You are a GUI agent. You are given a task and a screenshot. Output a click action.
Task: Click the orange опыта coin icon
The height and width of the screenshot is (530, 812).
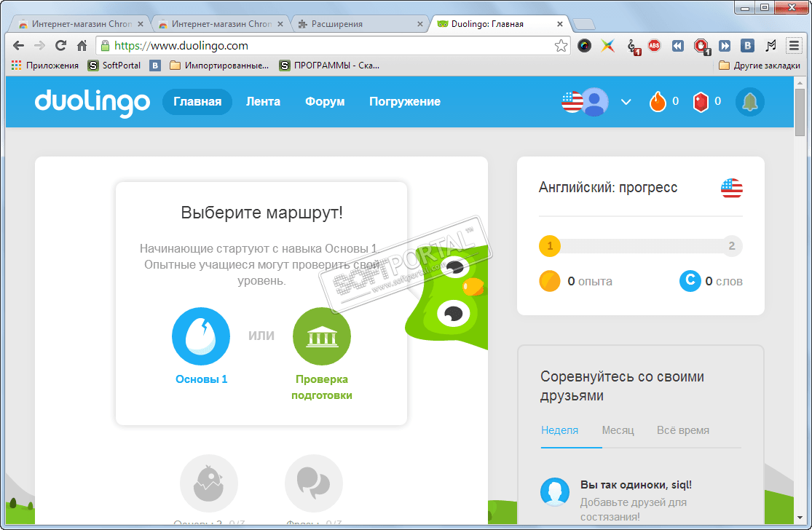549,281
